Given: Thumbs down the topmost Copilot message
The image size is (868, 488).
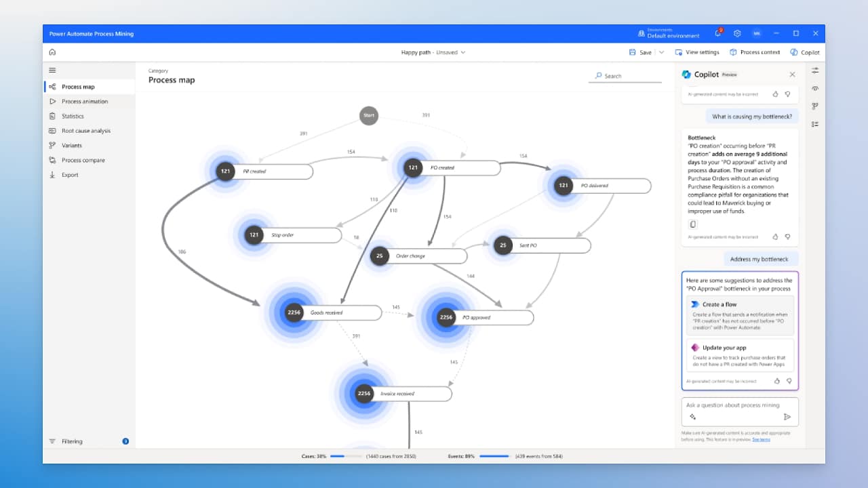Looking at the screenshot, I should coord(787,94).
